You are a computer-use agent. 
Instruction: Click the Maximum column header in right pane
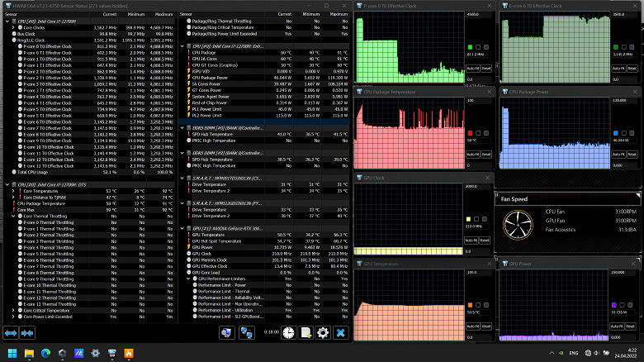click(x=339, y=15)
